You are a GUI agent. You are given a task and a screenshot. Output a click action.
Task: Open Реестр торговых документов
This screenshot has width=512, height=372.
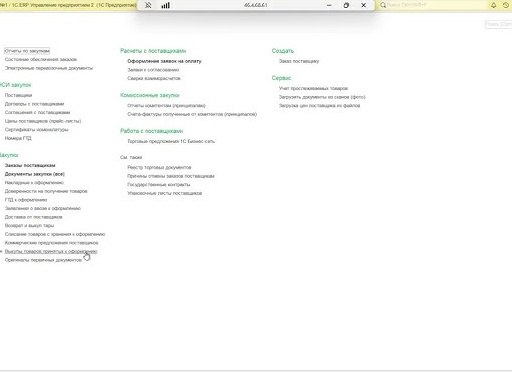tap(159, 167)
